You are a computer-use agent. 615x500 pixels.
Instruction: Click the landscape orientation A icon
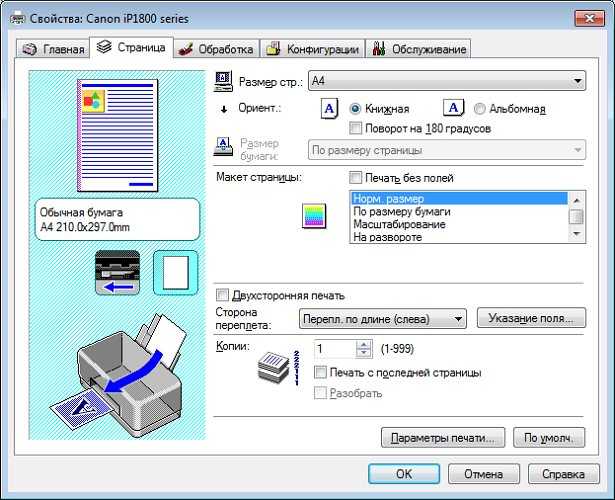click(454, 108)
